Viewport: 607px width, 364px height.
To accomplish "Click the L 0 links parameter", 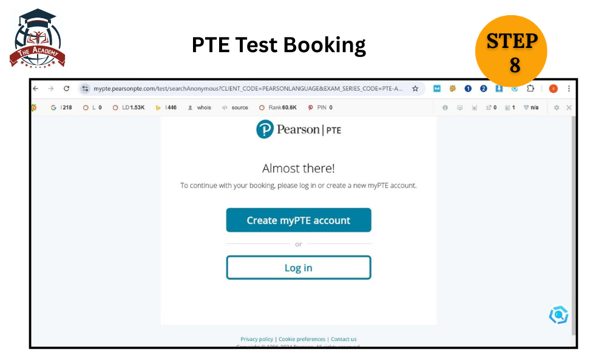I will pos(92,107).
